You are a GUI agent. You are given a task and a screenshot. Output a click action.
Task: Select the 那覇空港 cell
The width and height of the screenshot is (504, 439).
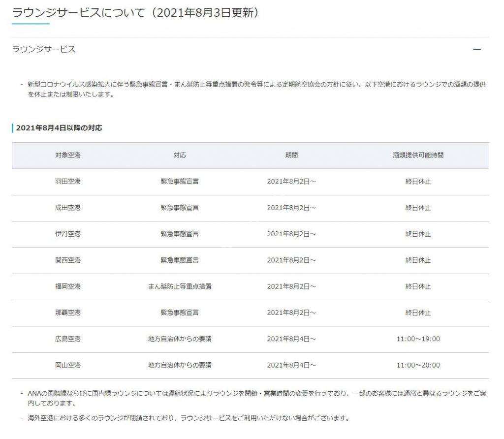click(68, 313)
